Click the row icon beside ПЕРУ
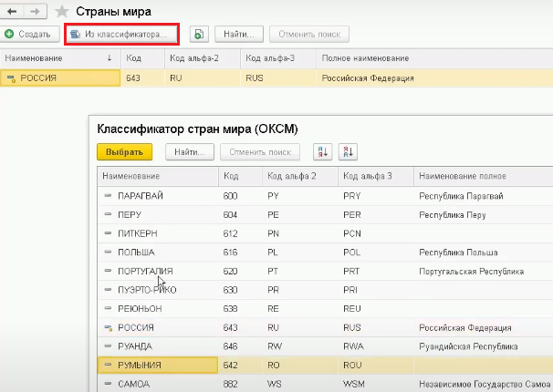 pyautogui.click(x=108, y=214)
